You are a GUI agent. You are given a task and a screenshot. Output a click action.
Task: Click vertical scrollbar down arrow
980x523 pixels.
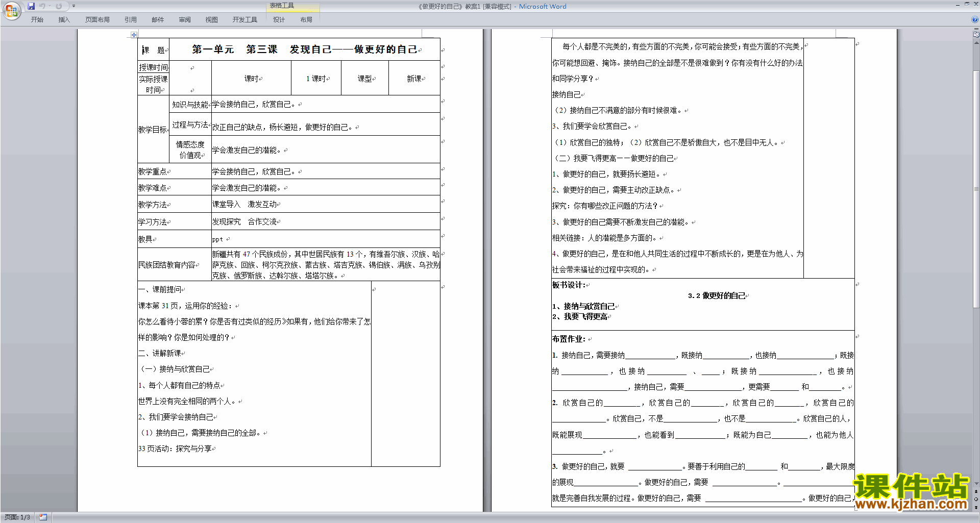[x=976, y=483]
